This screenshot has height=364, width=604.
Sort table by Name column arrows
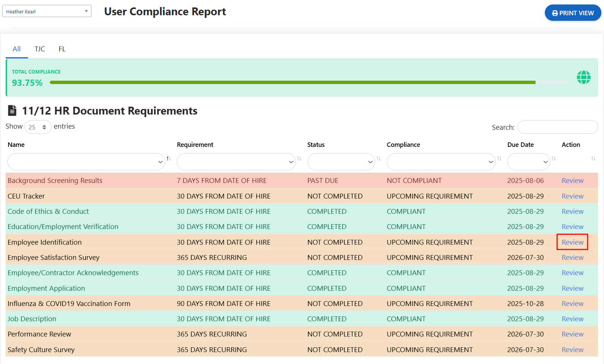coord(169,159)
